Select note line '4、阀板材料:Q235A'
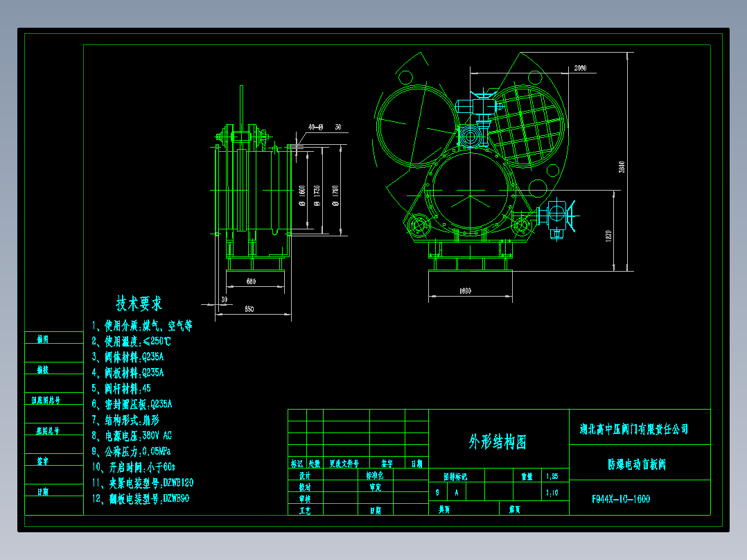Viewport: 747px width, 560px height. (128, 373)
